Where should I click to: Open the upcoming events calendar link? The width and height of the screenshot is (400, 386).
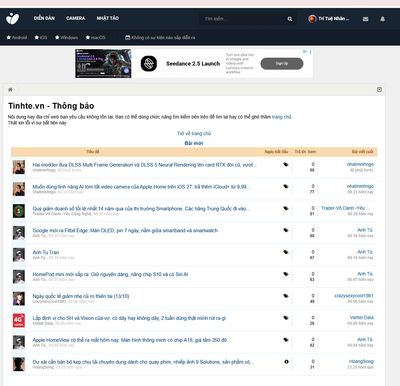point(160,37)
